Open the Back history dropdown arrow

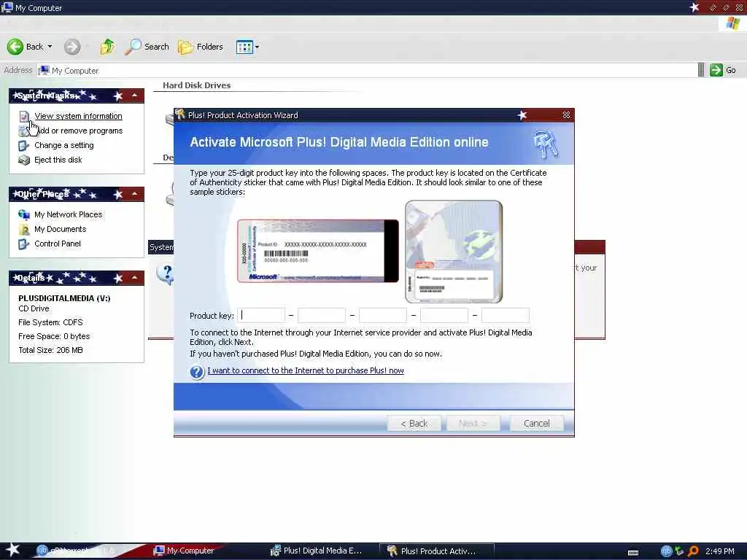[50, 47]
